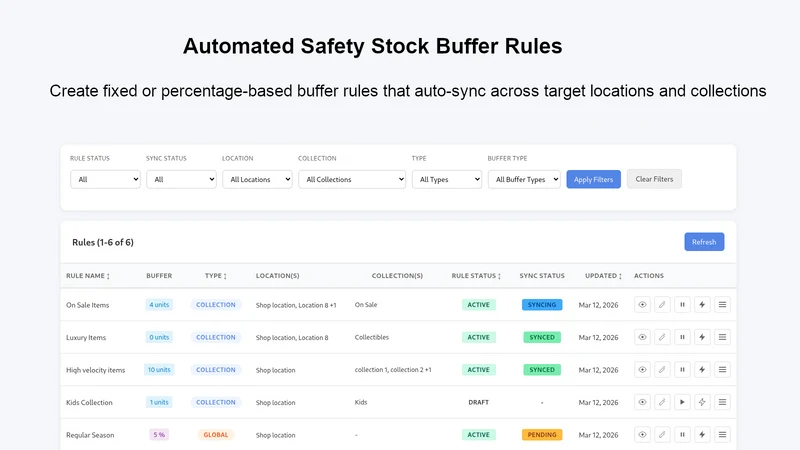Image resolution: width=800 pixels, height=450 pixels.
Task: View the Regular Season rule details
Action: coord(642,435)
